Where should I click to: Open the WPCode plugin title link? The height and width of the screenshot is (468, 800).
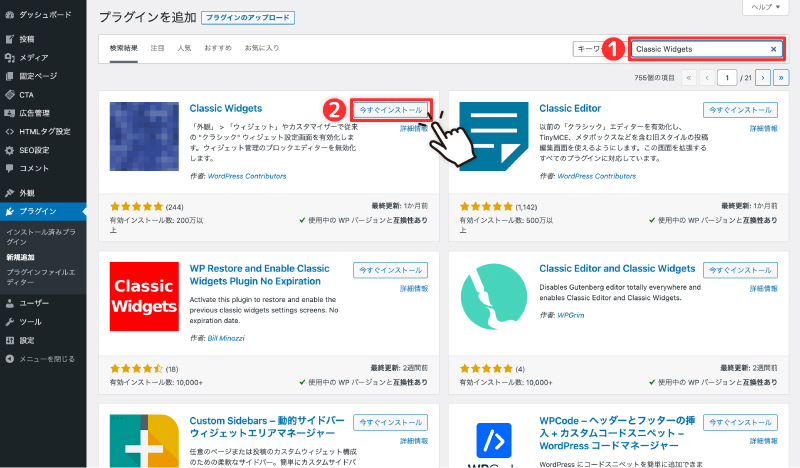click(x=617, y=433)
